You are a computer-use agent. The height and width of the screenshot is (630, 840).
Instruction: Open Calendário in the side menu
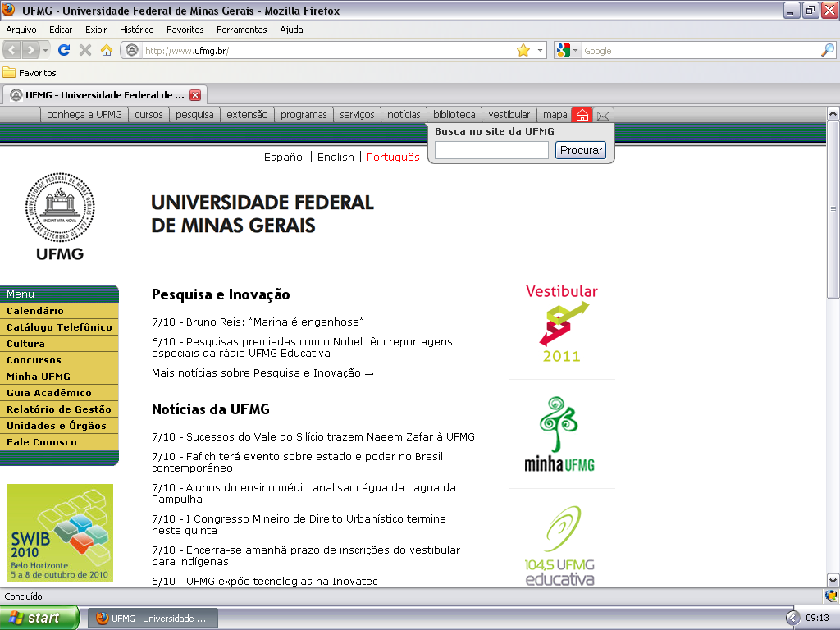(x=35, y=311)
